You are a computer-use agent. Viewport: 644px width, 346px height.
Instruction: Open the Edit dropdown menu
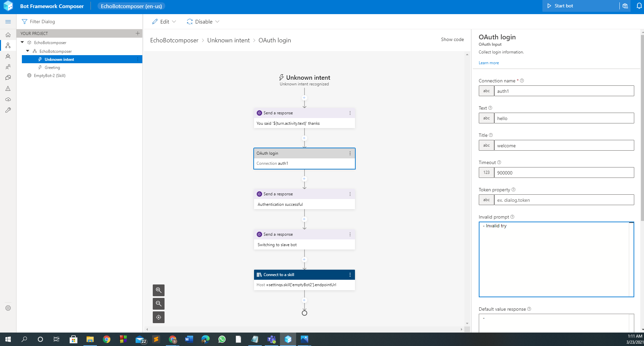point(164,22)
